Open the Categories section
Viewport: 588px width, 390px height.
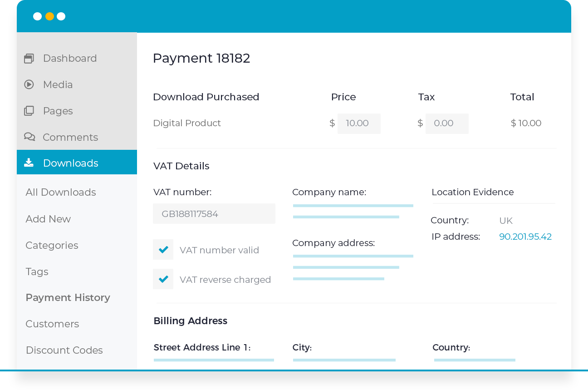[52, 245]
